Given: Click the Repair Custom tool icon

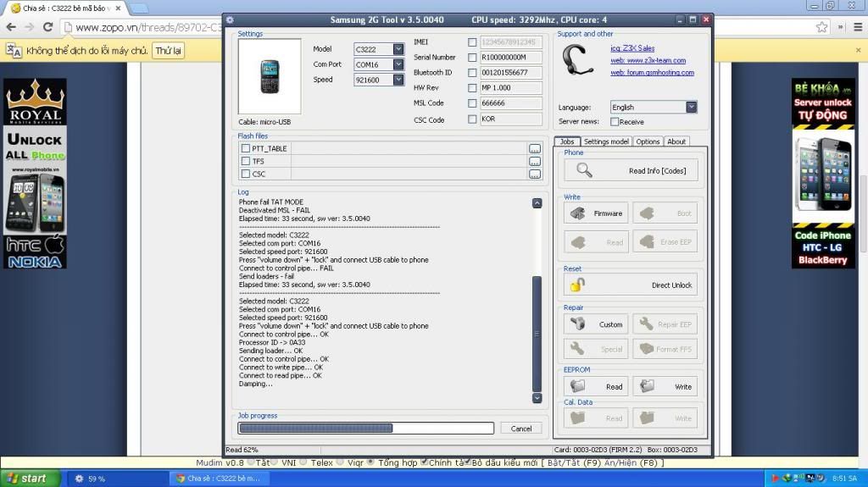Looking at the screenshot, I should click(x=578, y=324).
